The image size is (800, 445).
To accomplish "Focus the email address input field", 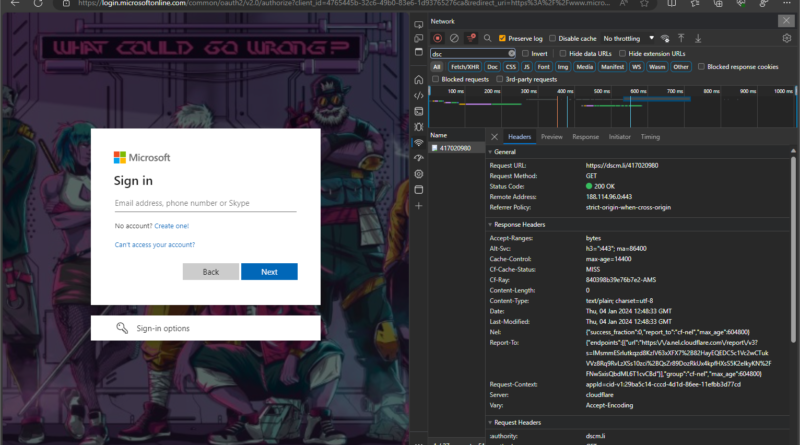I will (x=205, y=203).
